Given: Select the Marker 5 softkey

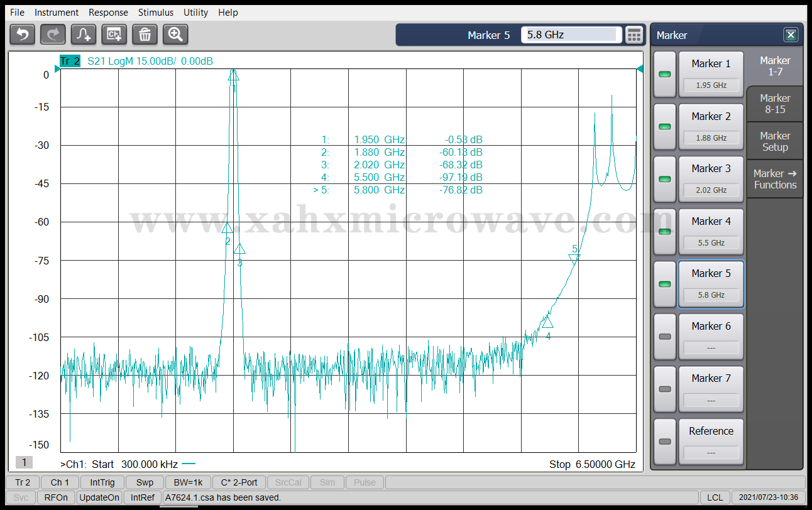Looking at the screenshot, I should [711, 284].
